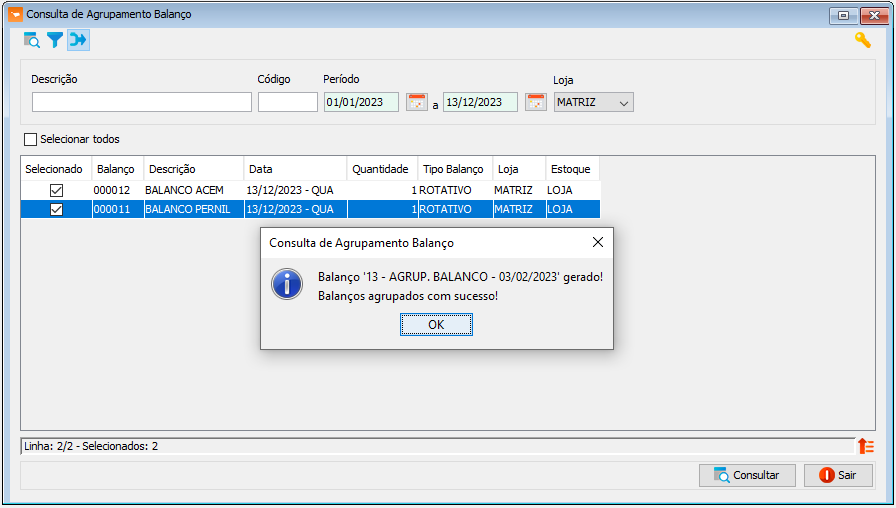Image resolution: width=896 pixels, height=508 pixels.
Task: Click the Sair button
Action: click(838, 475)
